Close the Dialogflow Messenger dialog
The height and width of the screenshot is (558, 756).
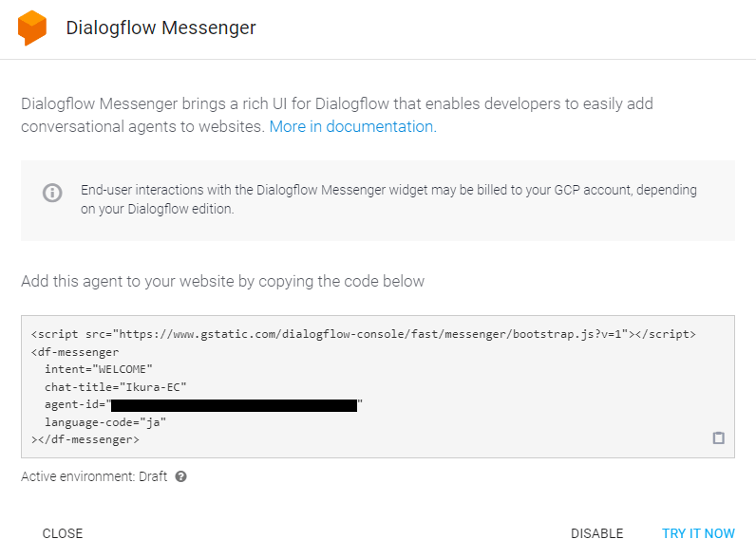pyautogui.click(x=63, y=533)
